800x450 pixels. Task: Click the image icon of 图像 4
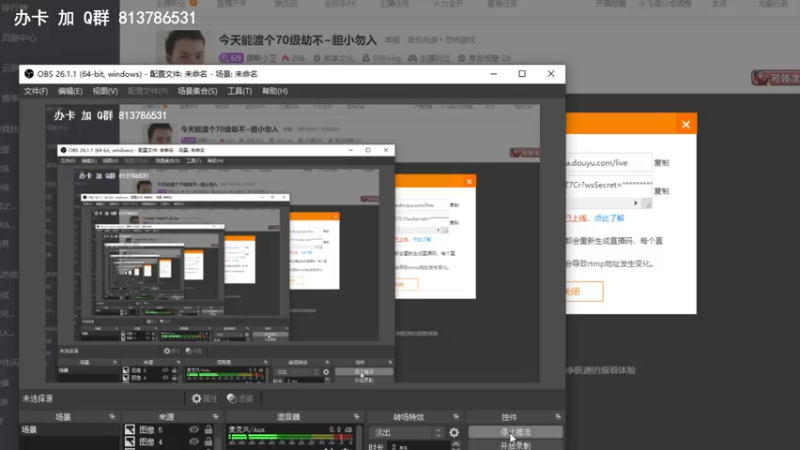(x=130, y=442)
